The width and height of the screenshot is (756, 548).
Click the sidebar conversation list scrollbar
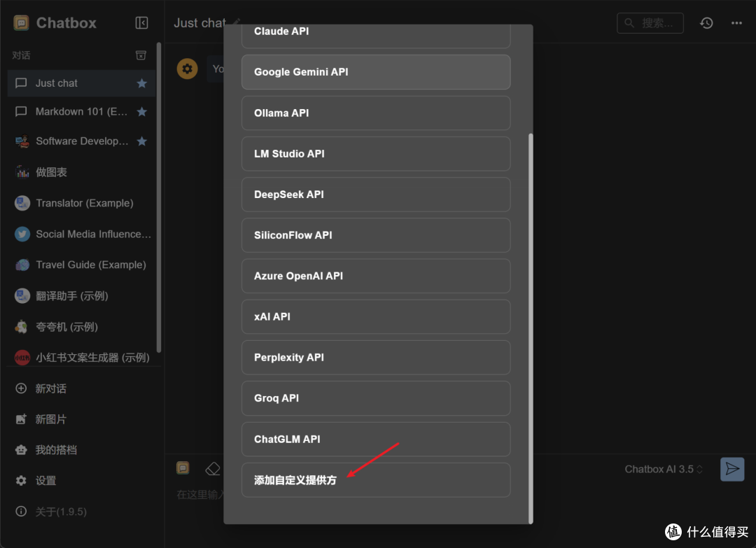[x=159, y=197]
